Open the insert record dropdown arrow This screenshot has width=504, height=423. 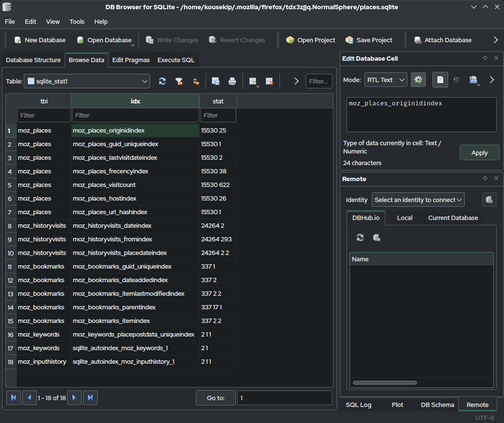(258, 86)
